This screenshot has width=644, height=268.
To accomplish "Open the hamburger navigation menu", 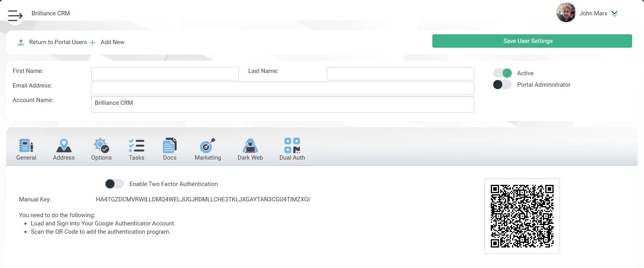I will tap(15, 15).
